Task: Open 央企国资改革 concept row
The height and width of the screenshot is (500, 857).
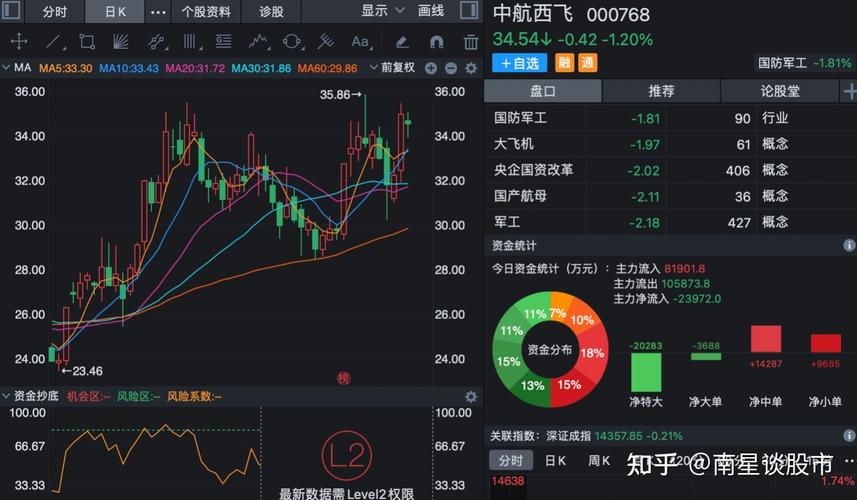Action: [x=671, y=170]
